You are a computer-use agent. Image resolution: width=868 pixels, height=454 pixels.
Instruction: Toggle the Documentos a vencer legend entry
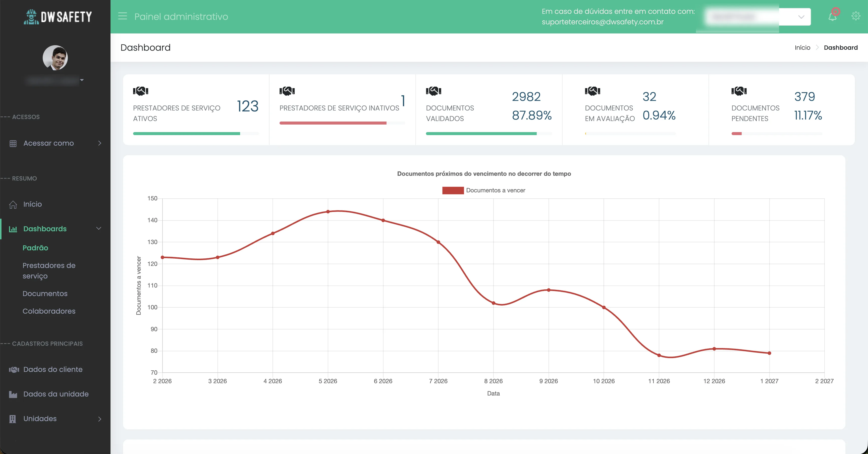tap(484, 190)
